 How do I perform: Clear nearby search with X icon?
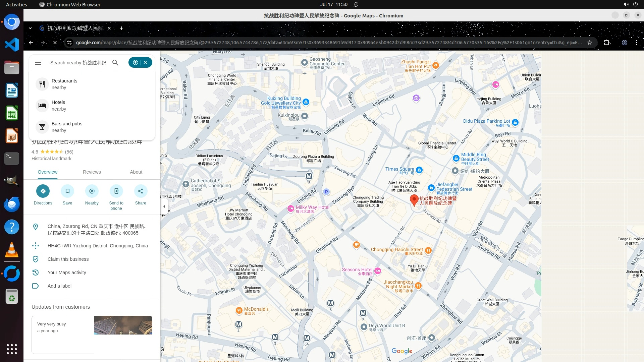(146, 62)
